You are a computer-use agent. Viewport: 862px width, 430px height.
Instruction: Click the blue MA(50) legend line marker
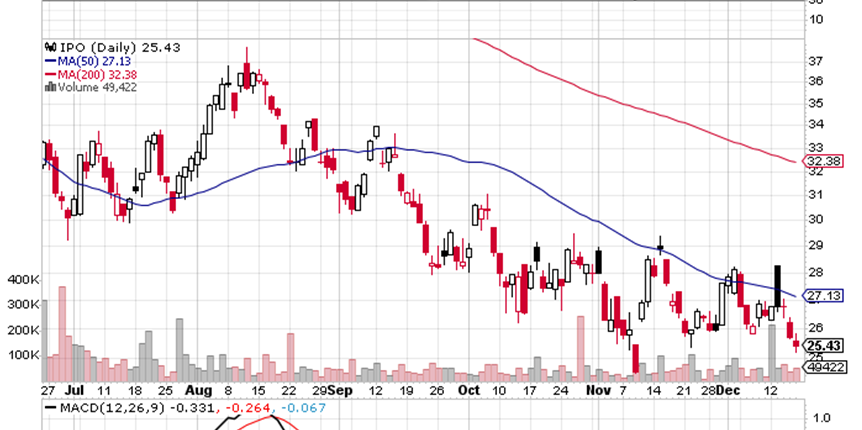click(48, 60)
